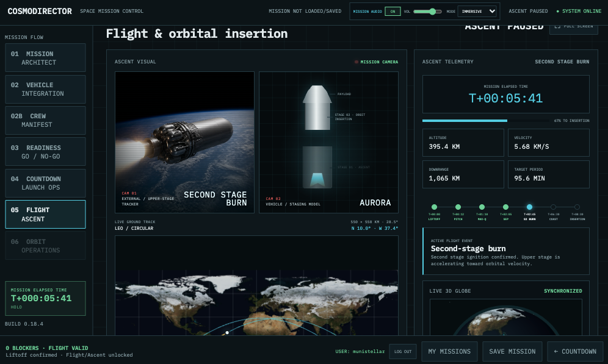608x364 pixels.
Task: Click the T+00:05:41 elapsed time in telemetry
Action: [505, 98]
